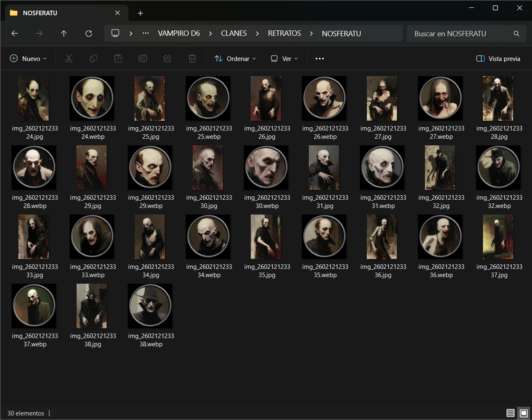Navigate to CLANES in breadcrumb

click(x=234, y=33)
